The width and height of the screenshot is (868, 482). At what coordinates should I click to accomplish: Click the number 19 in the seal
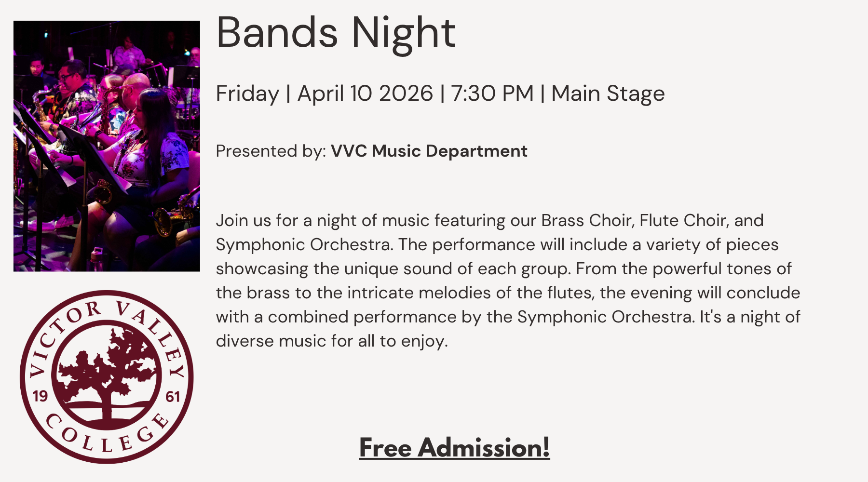(x=40, y=396)
